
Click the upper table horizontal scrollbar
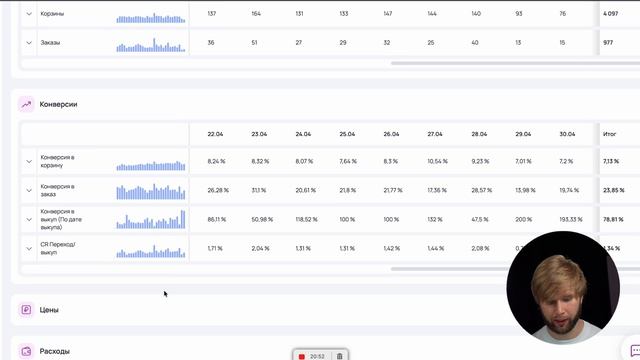click(x=515, y=63)
